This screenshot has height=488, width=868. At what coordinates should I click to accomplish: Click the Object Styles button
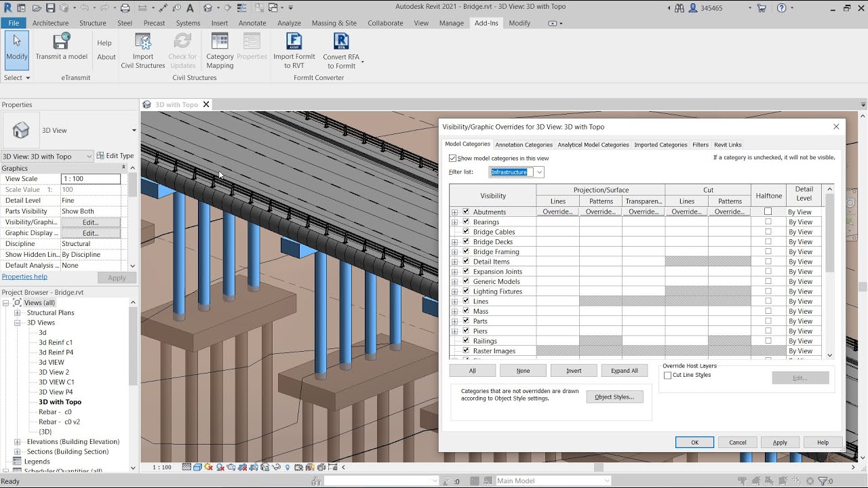(x=614, y=397)
